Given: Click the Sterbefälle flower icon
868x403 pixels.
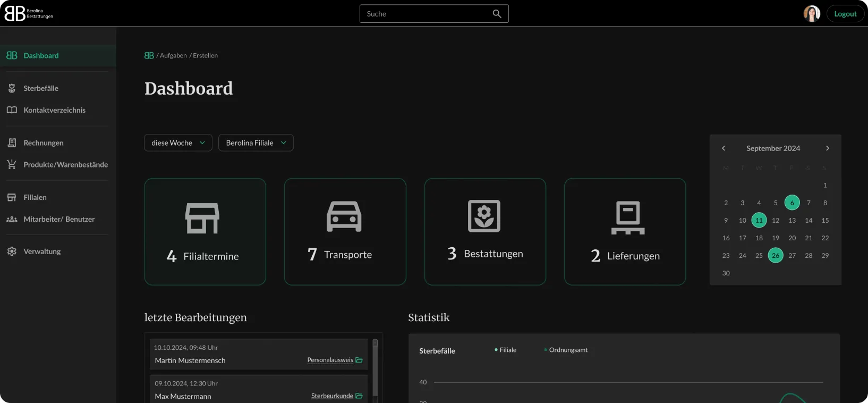Looking at the screenshot, I should pyautogui.click(x=12, y=88).
